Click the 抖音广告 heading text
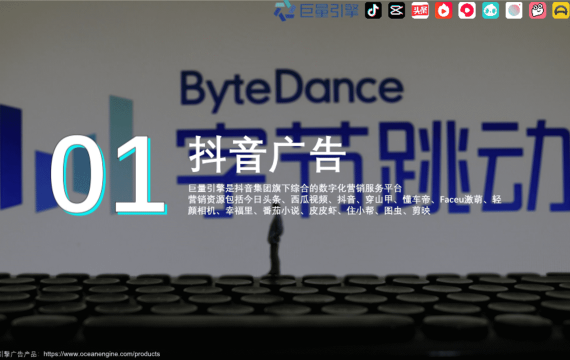This screenshot has width=570, height=360. (x=267, y=154)
